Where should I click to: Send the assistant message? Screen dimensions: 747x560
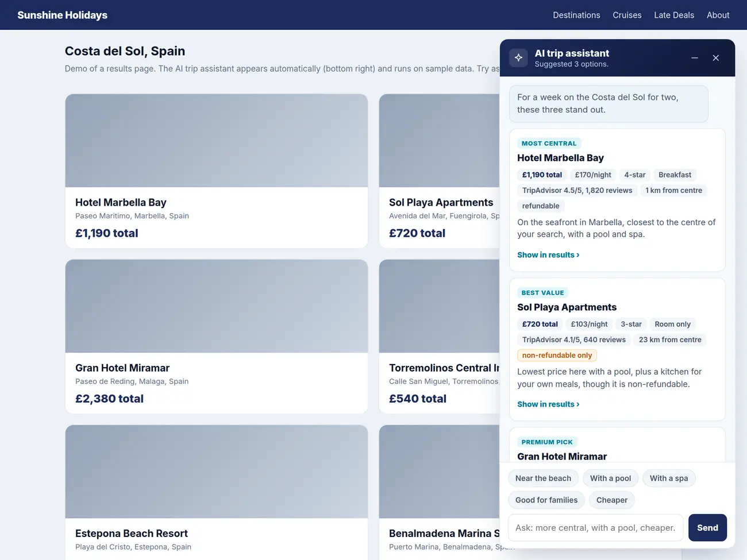(x=707, y=528)
